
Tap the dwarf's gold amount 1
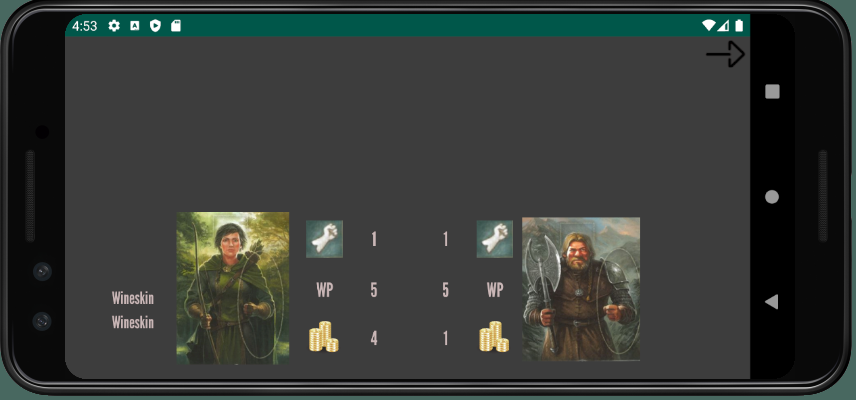pyautogui.click(x=445, y=339)
